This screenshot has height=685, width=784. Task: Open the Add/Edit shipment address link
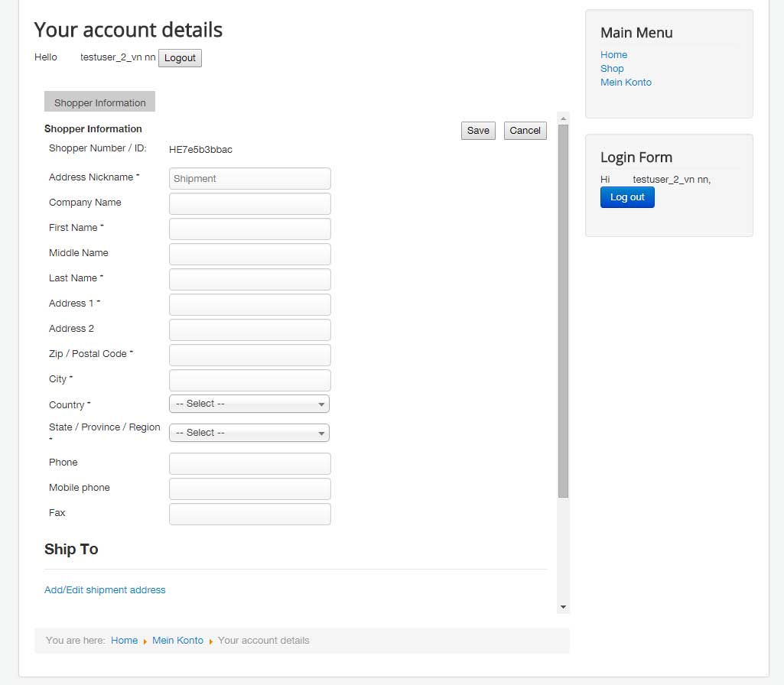[105, 590]
